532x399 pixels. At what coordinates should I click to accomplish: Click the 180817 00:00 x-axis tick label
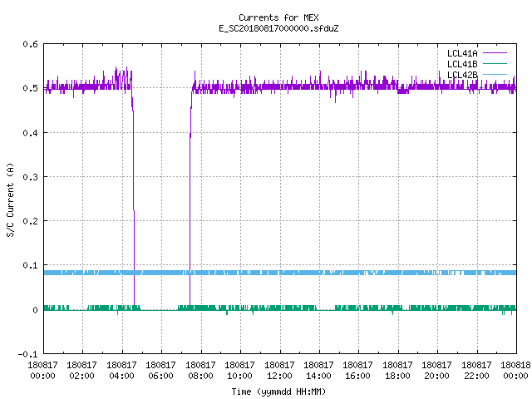[42, 371]
